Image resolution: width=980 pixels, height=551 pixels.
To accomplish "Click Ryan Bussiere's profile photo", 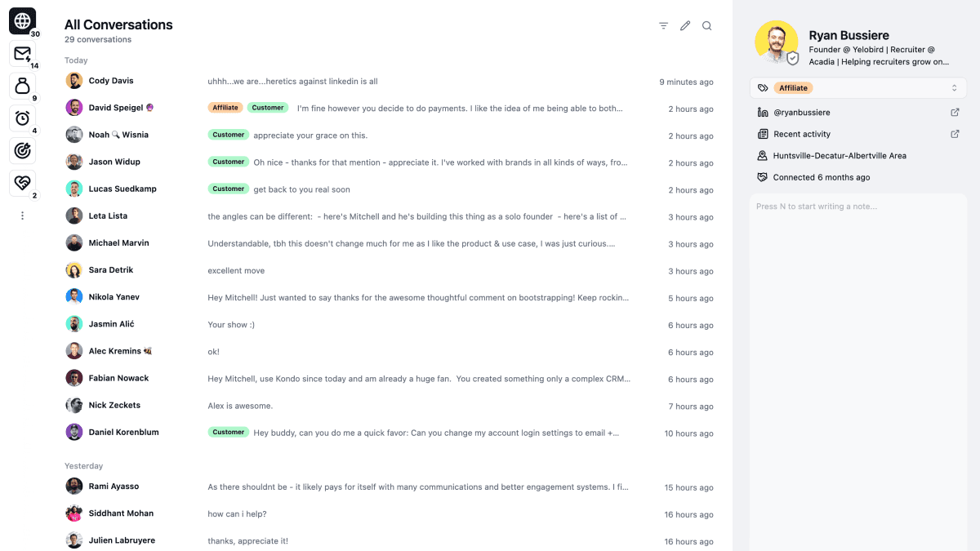I will coord(776,41).
